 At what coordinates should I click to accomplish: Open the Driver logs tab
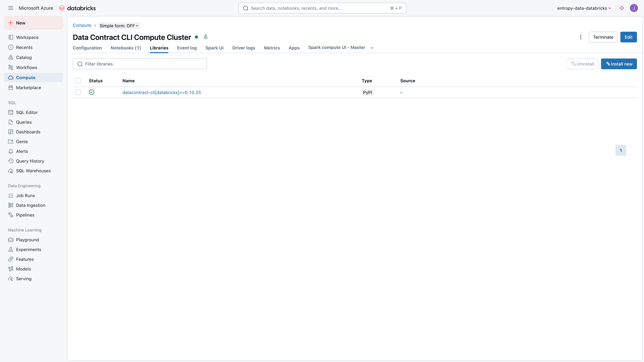coord(244,48)
